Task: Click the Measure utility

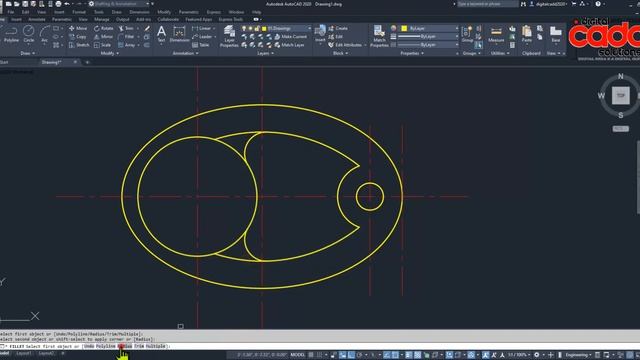Action: (496, 35)
